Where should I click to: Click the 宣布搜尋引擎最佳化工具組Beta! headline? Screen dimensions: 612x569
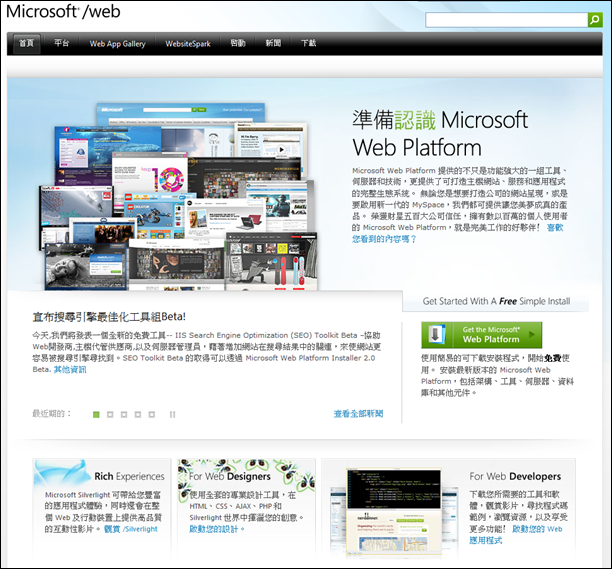[109, 317]
